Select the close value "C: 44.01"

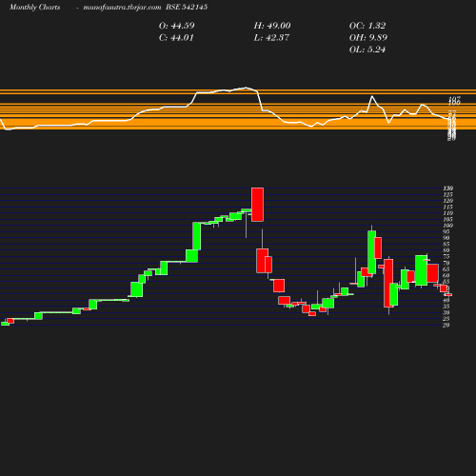click(176, 38)
